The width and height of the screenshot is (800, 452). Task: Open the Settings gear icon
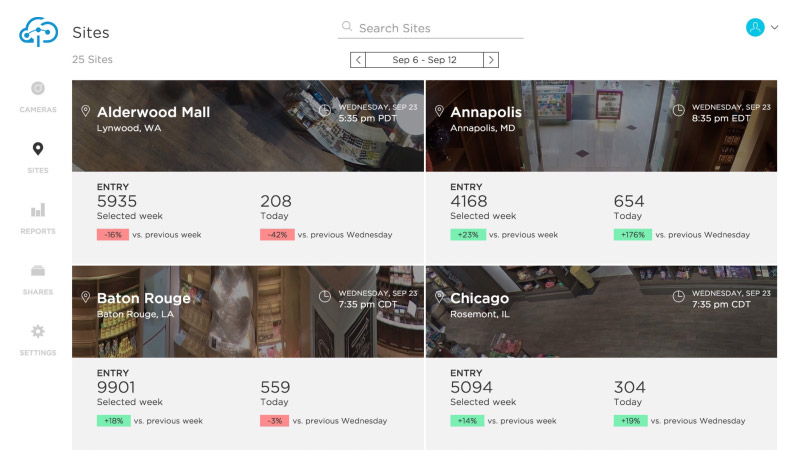38,332
